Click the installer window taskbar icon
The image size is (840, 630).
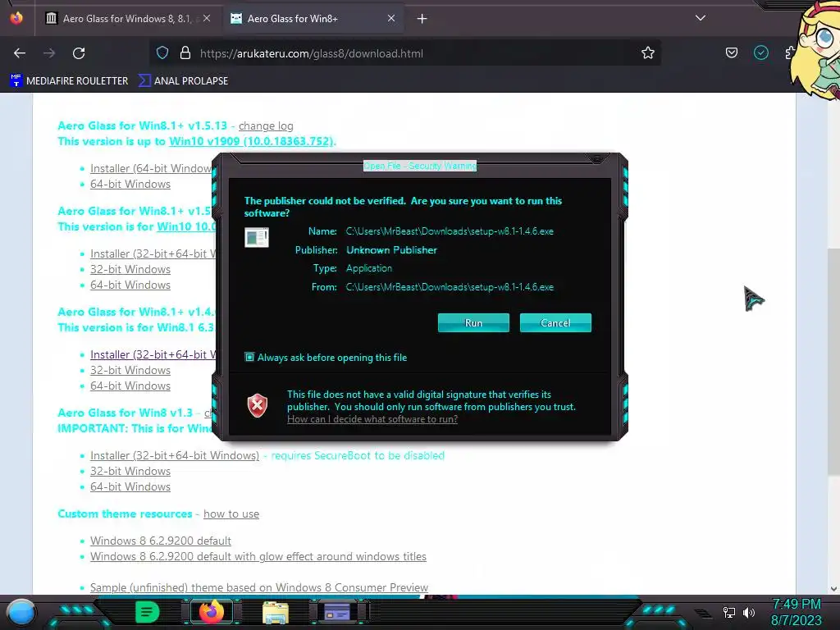(337, 612)
